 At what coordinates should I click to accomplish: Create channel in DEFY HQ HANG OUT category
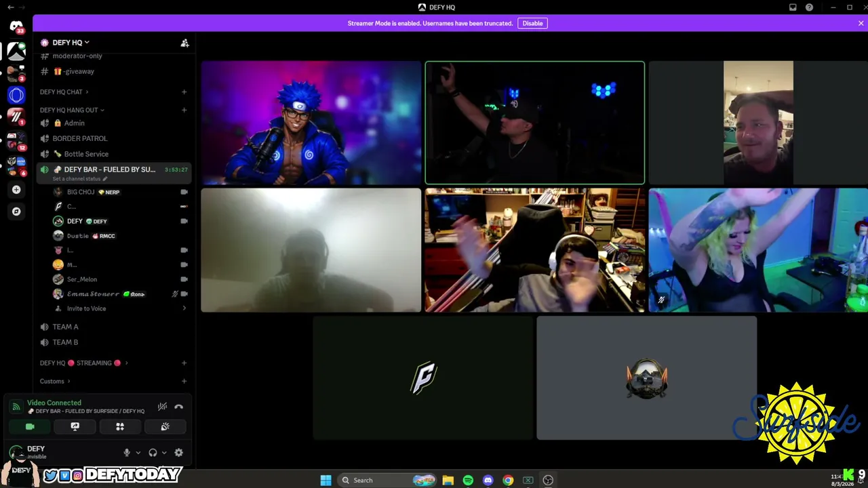184,110
